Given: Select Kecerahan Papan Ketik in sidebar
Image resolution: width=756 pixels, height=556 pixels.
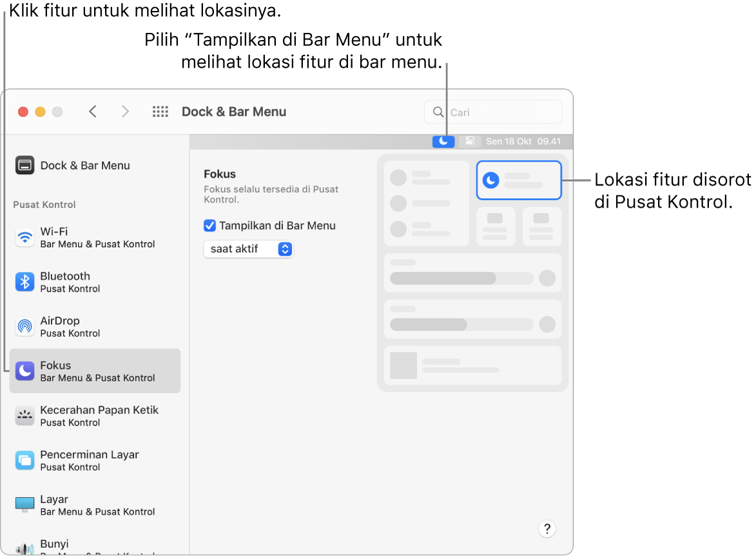Looking at the screenshot, I should [95, 415].
